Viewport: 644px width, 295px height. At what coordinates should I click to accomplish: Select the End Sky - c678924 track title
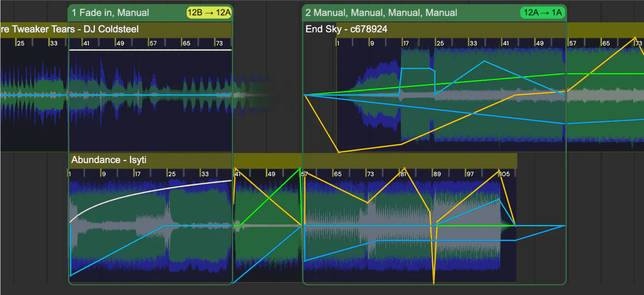click(346, 29)
